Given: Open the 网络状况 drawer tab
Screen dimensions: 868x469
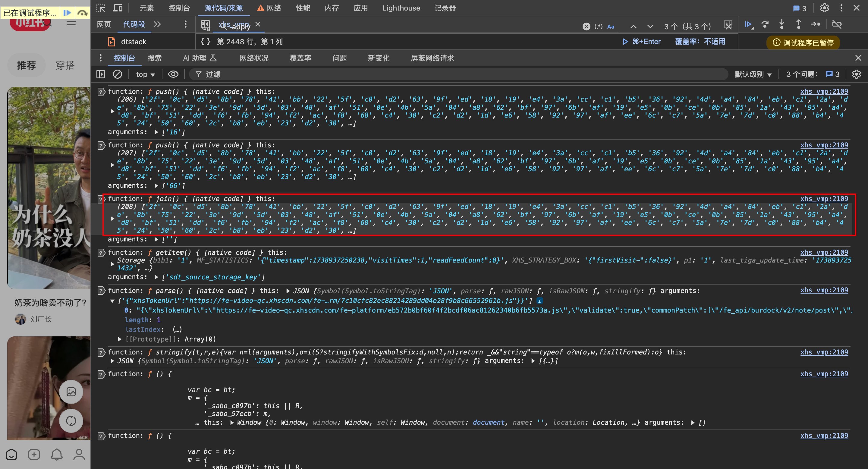Looking at the screenshot, I should click(254, 58).
